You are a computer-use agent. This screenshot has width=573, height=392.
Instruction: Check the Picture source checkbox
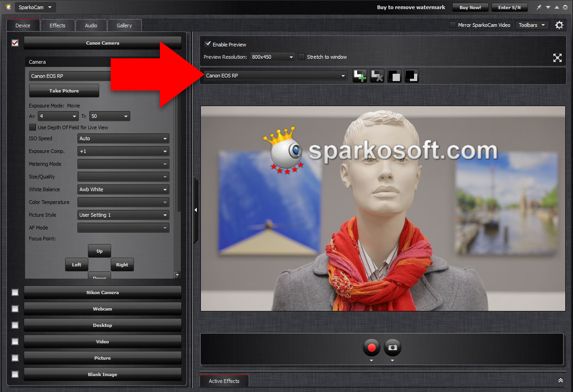tap(15, 358)
